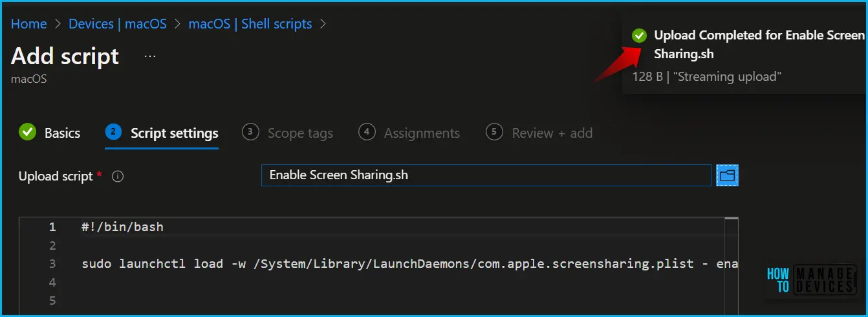Click the green checkmark beside Basics
The height and width of the screenshot is (317, 868).
[27, 132]
